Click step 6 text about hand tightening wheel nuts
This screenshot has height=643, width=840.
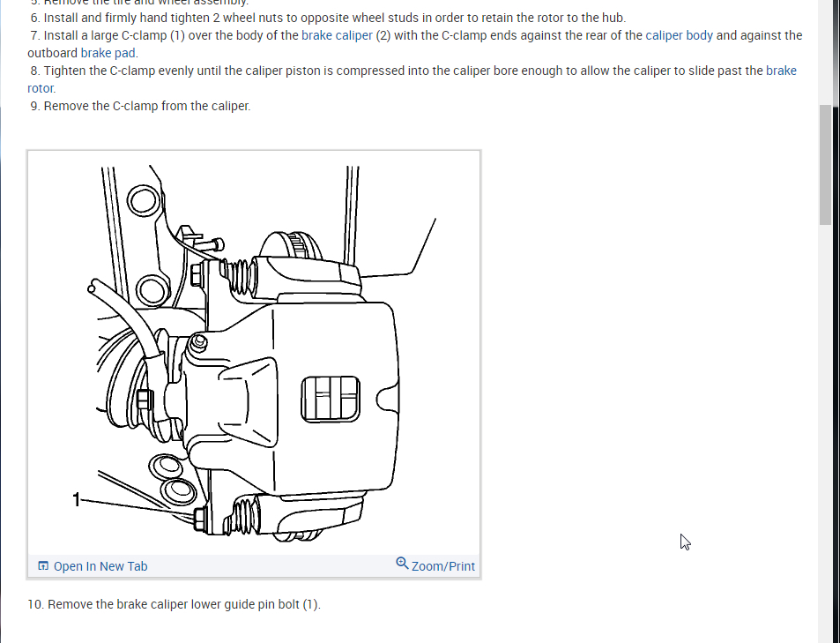(328, 18)
